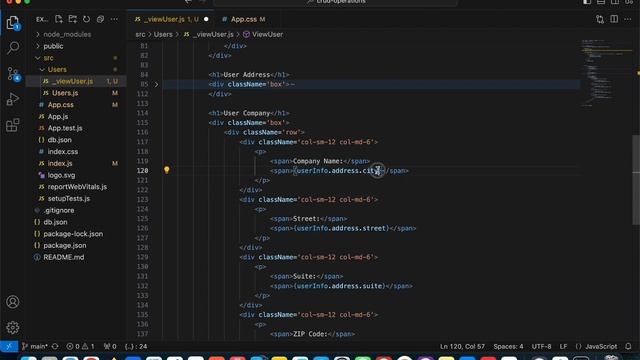Open package-lock.json in the file tree

[73, 234]
